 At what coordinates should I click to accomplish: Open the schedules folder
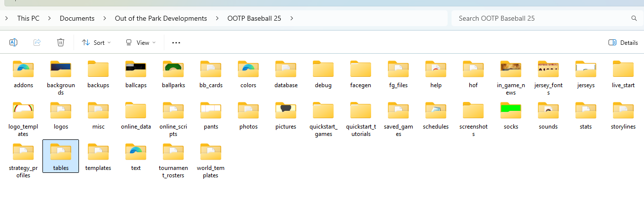click(436, 116)
